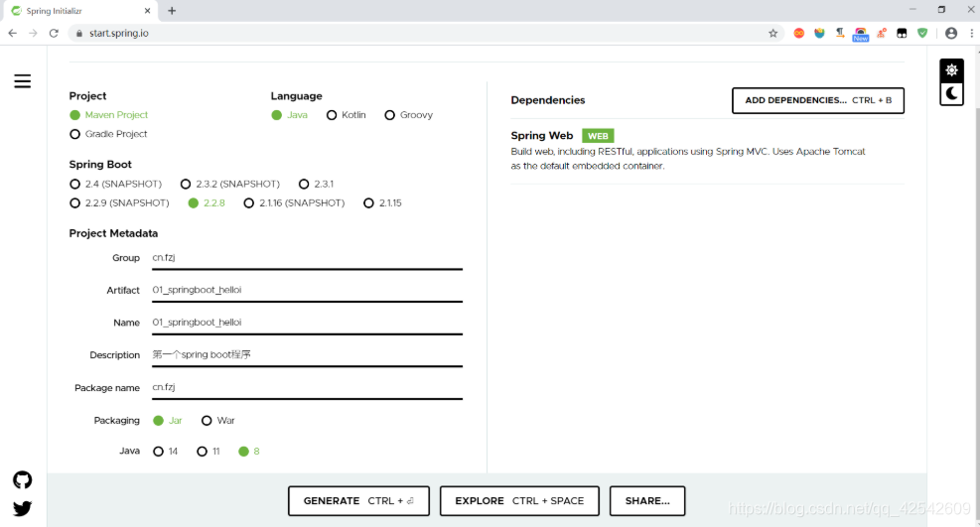Choose Groovy as the language
The image size is (980, 527).
409,115
